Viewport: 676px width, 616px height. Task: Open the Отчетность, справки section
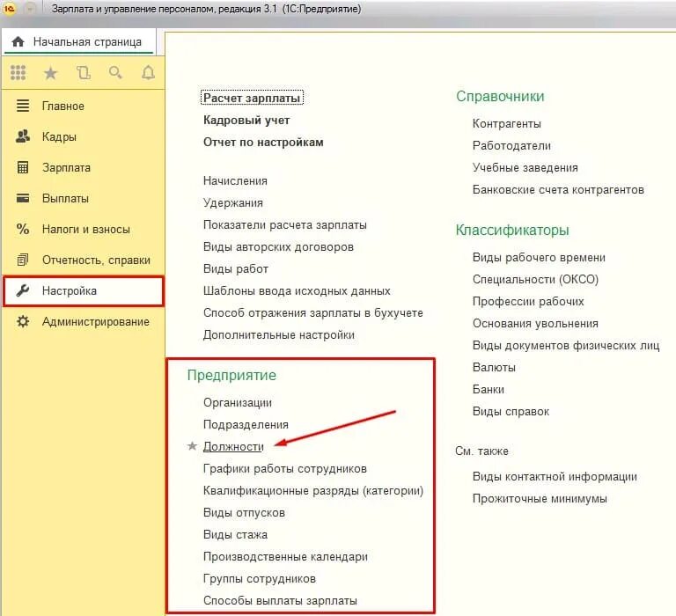coord(84,260)
